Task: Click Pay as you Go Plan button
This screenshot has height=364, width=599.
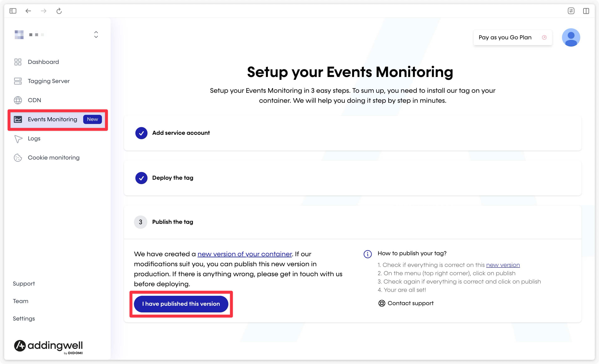Action: 512,37
